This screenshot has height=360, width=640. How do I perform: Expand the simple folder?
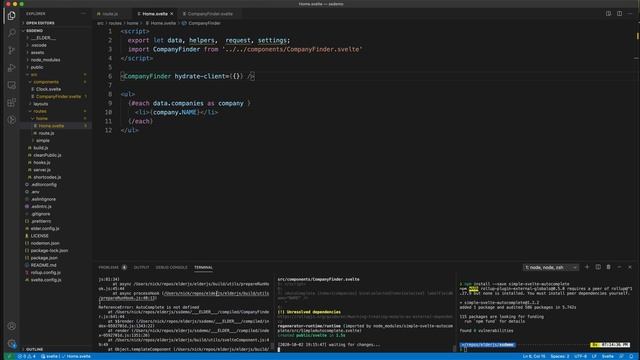(42, 141)
